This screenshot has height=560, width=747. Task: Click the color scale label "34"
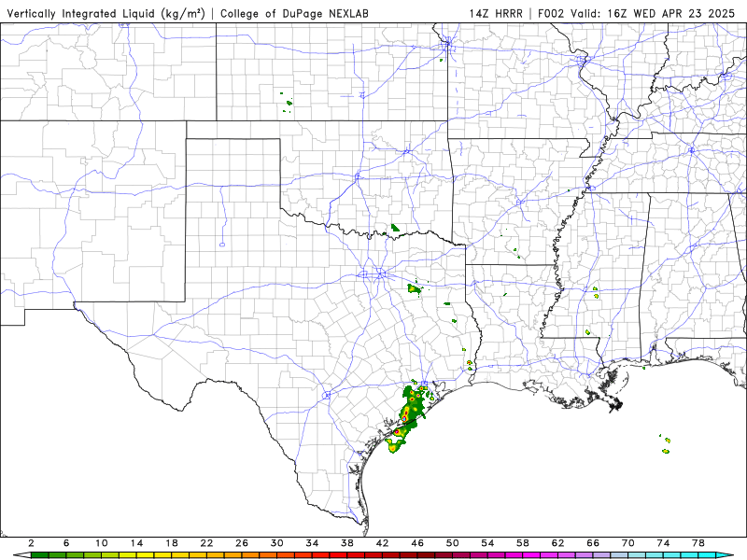(x=312, y=543)
